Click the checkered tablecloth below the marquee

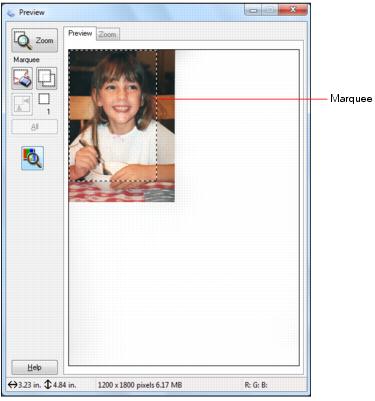click(121, 192)
